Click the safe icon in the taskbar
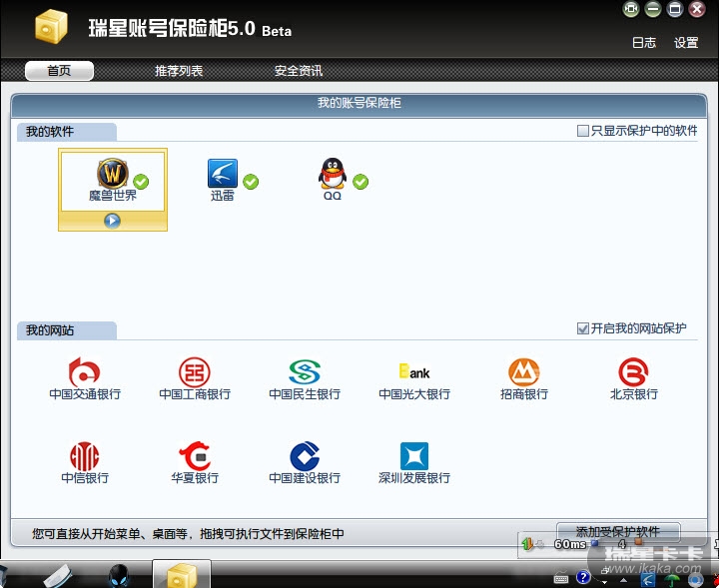The width and height of the screenshot is (719, 588). click(x=182, y=575)
